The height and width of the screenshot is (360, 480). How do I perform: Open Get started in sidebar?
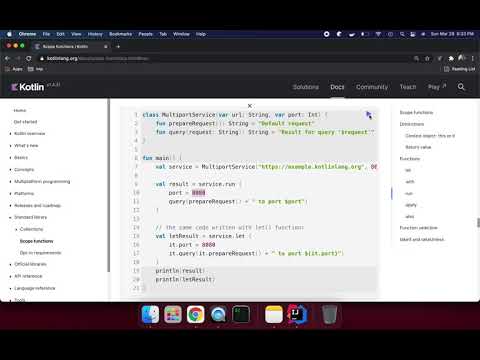click(x=25, y=122)
